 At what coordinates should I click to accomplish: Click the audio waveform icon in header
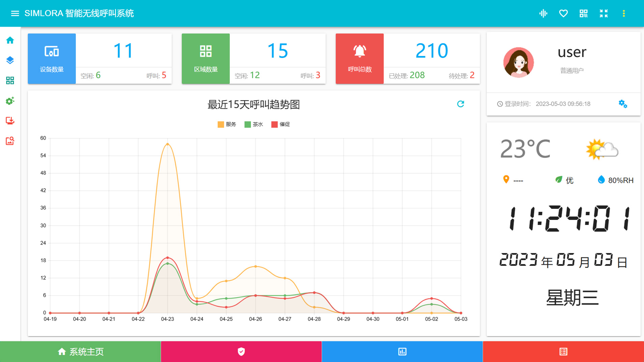coord(543,13)
